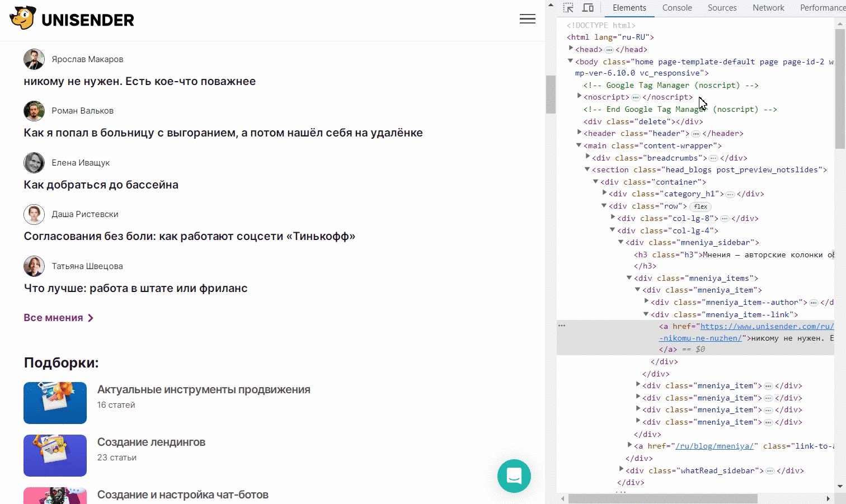Open the hamburger menu on the website
The image size is (846, 504).
(x=528, y=19)
